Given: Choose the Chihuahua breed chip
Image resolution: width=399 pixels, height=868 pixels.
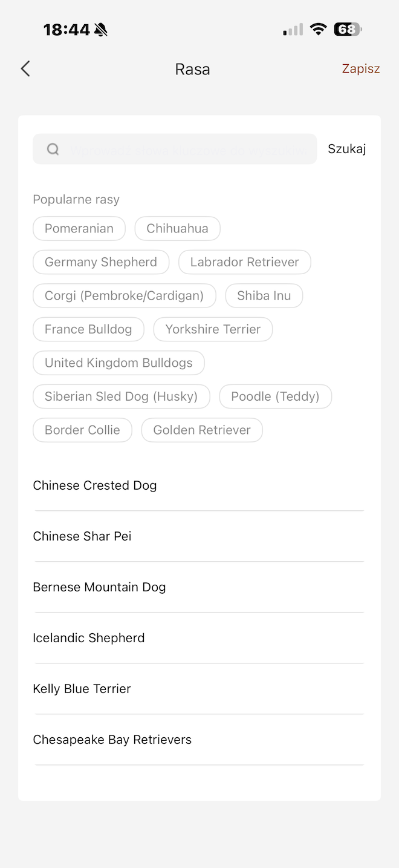Looking at the screenshot, I should pos(177,229).
